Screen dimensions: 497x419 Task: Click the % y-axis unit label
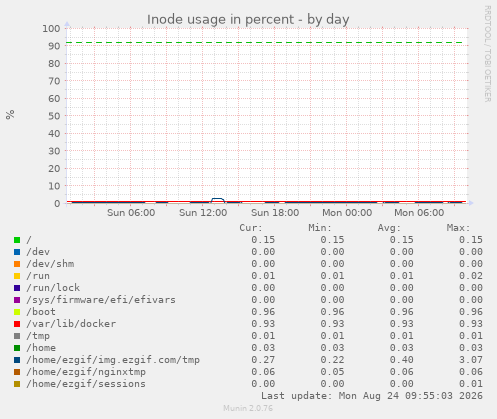pyautogui.click(x=10, y=114)
